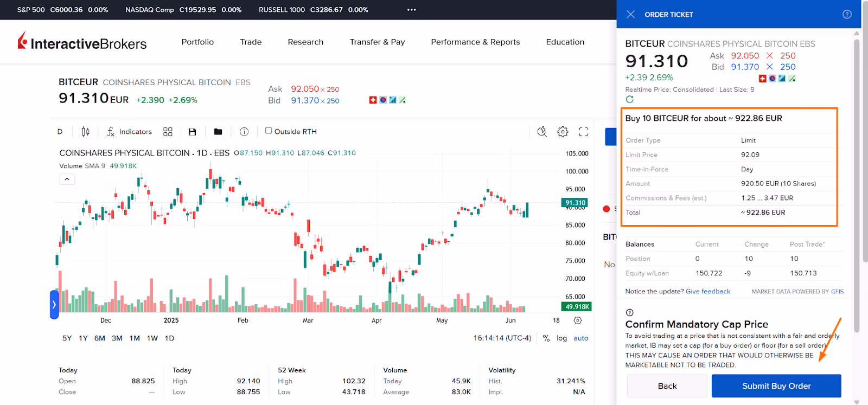Screen dimensions: 868x405
Task: Click Swiss flag icon beside main quote
Action: [373, 100]
